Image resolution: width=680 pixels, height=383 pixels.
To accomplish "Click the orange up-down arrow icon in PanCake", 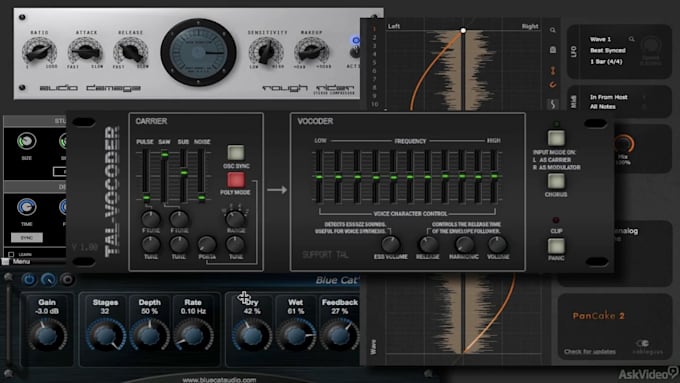I will point(553,70).
